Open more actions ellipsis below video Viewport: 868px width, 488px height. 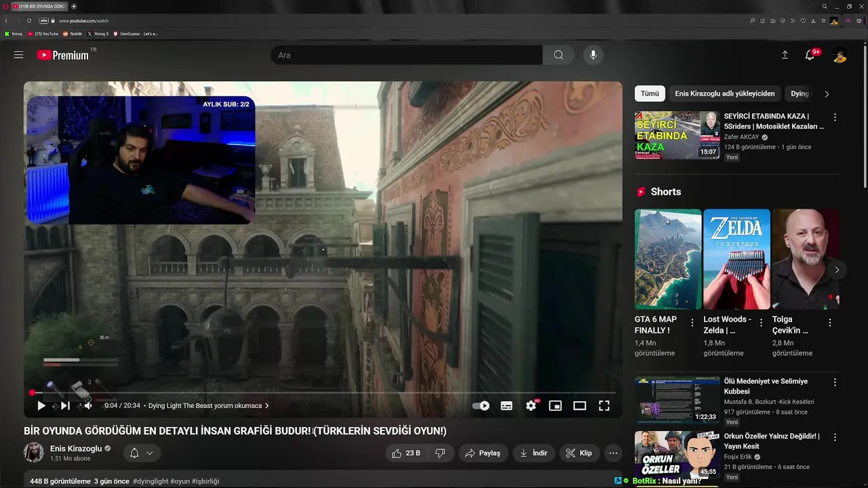(613, 453)
